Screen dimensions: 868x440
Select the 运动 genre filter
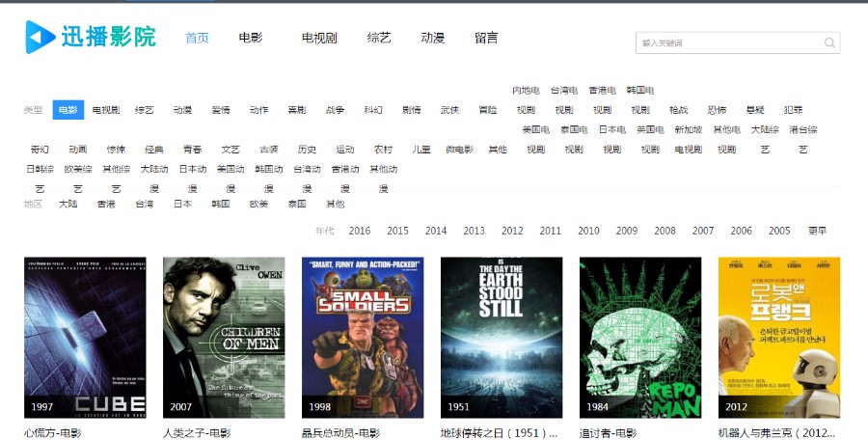pyautogui.click(x=345, y=149)
